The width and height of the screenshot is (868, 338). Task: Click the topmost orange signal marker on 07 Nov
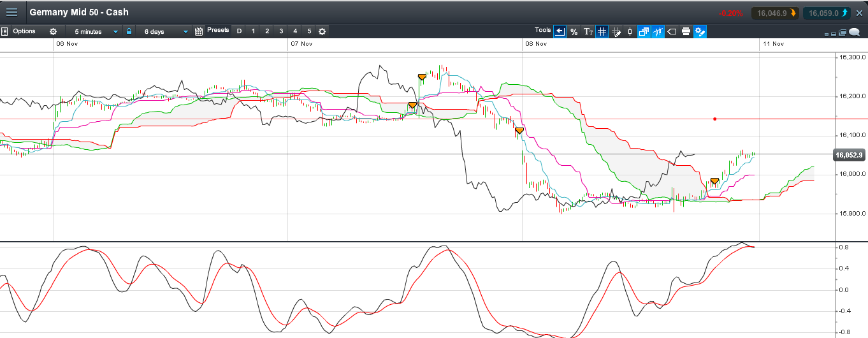[422, 77]
